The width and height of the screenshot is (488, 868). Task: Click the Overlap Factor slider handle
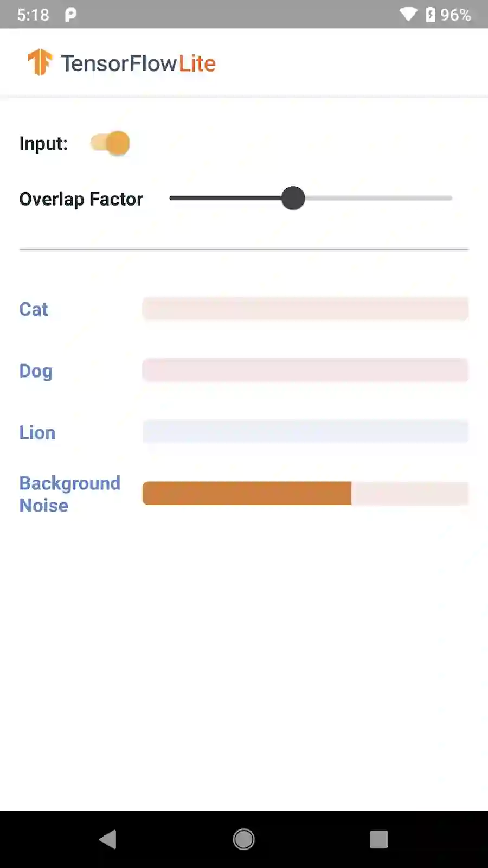(293, 198)
